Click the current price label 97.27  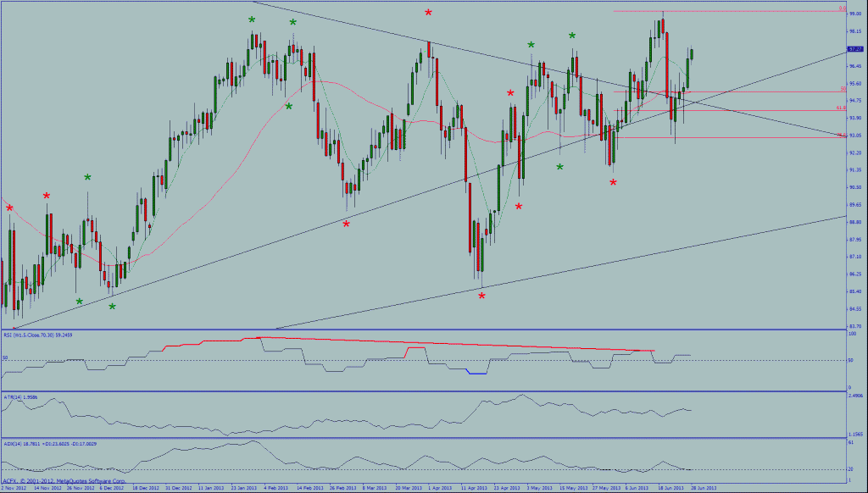coord(854,51)
